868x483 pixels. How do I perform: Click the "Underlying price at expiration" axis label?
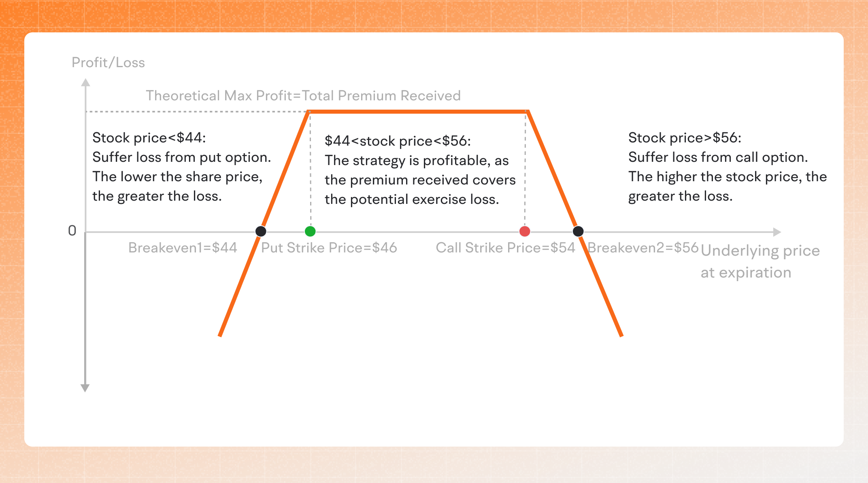pyautogui.click(x=760, y=261)
